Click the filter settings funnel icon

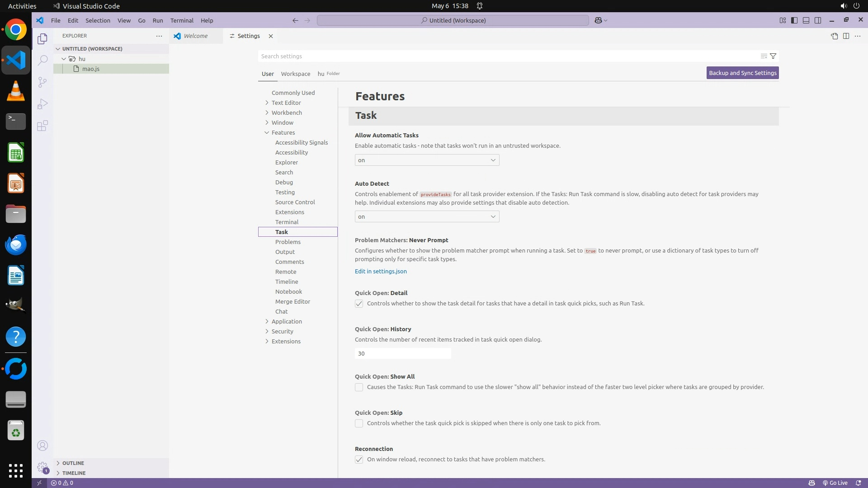pos(773,56)
